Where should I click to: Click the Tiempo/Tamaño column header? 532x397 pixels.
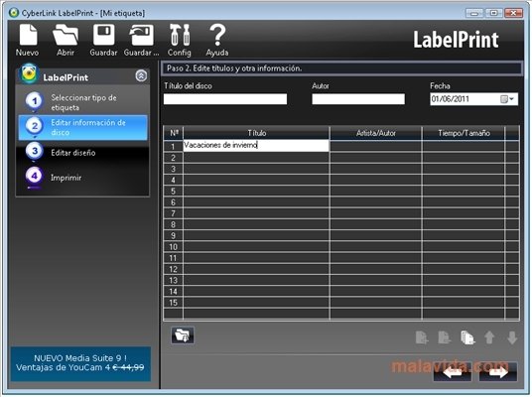coord(464,133)
